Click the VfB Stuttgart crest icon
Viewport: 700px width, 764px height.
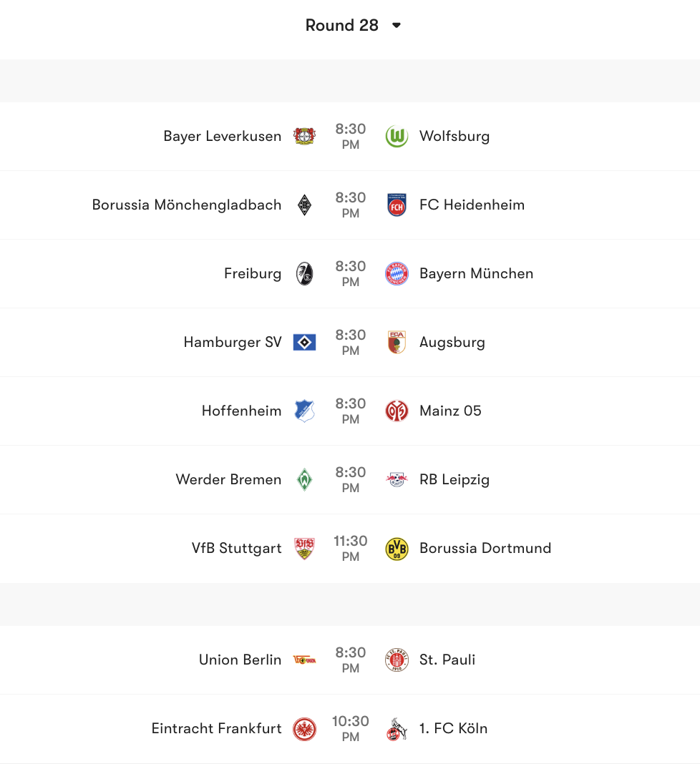[304, 548]
